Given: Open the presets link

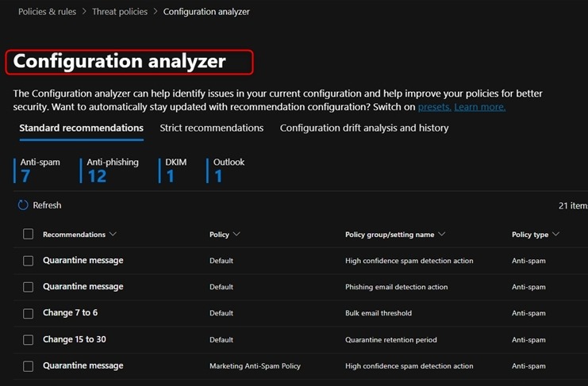Looking at the screenshot, I should 434,107.
